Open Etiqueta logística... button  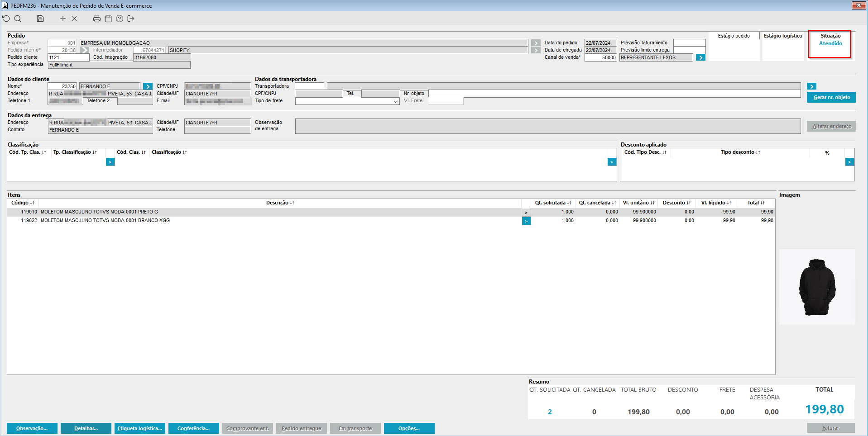(140, 428)
